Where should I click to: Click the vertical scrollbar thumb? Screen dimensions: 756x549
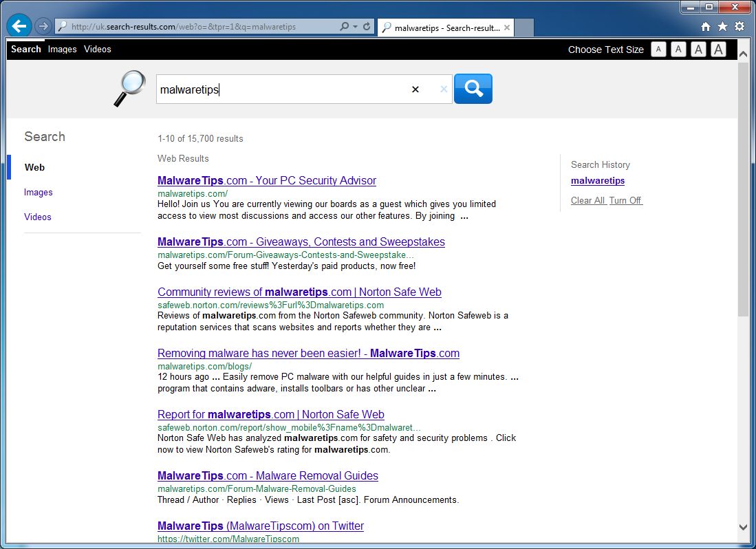743,189
